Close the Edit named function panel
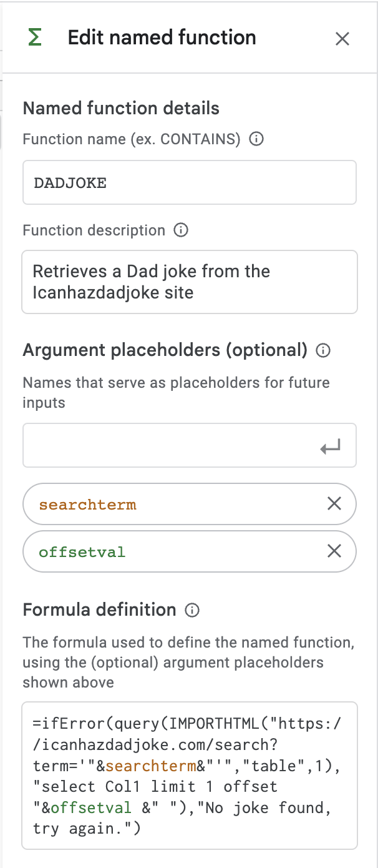378x868 pixels. click(342, 39)
